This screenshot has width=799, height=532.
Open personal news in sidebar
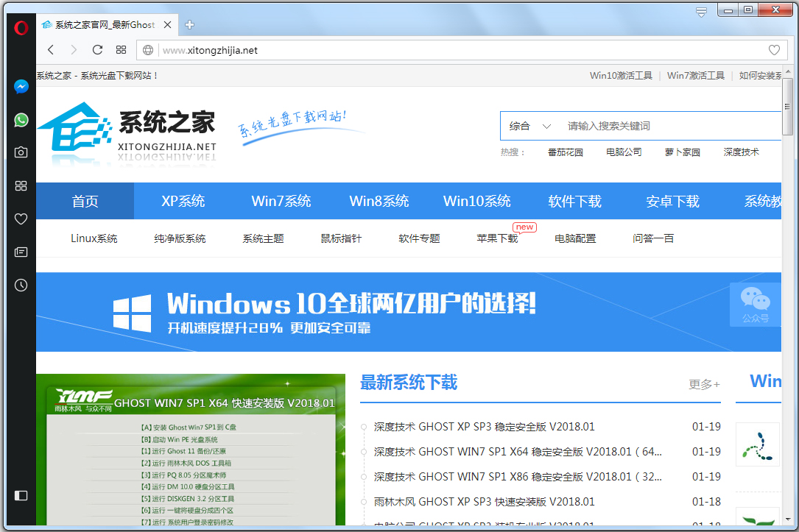click(x=21, y=252)
